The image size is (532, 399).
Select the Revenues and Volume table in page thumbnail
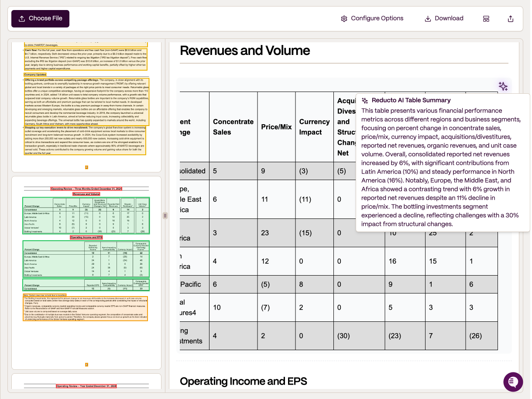86,215
